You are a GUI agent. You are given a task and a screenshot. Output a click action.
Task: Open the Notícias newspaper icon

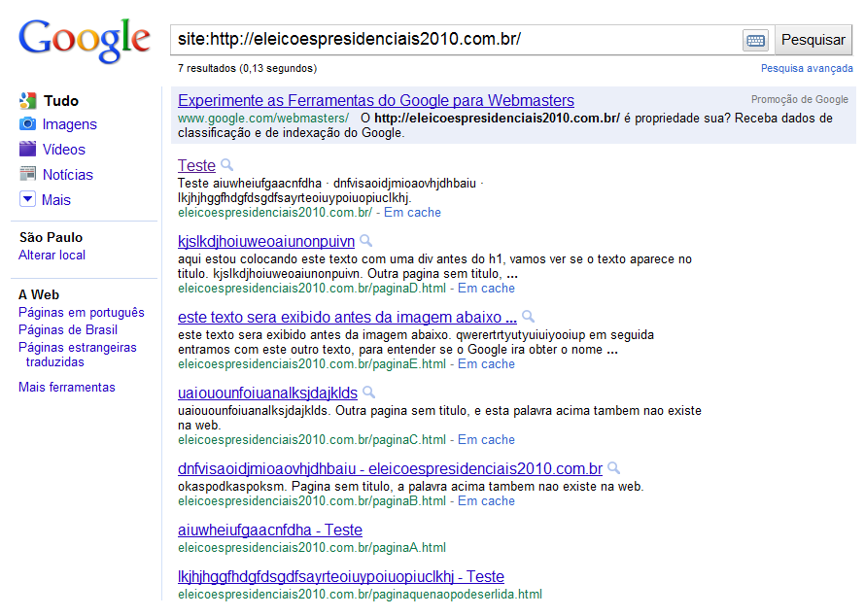(27, 175)
